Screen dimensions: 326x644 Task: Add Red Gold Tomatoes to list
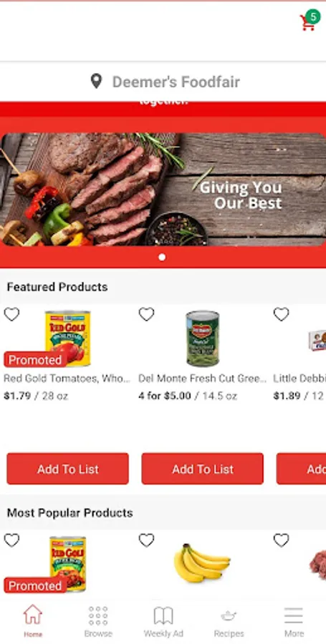pos(68,469)
